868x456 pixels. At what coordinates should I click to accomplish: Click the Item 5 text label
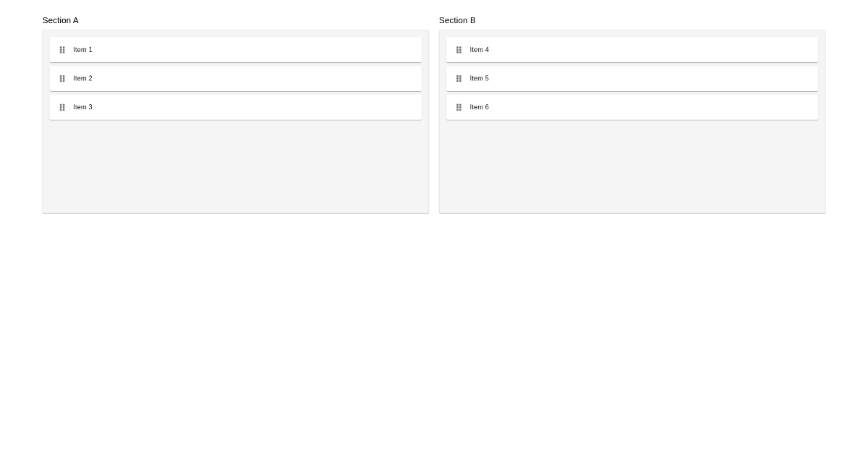click(x=479, y=78)
